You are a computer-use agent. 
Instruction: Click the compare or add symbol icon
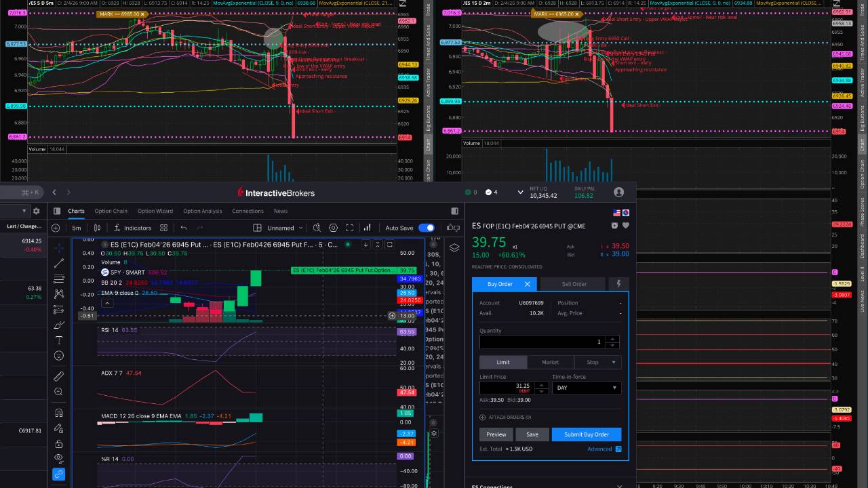(56, 228)
